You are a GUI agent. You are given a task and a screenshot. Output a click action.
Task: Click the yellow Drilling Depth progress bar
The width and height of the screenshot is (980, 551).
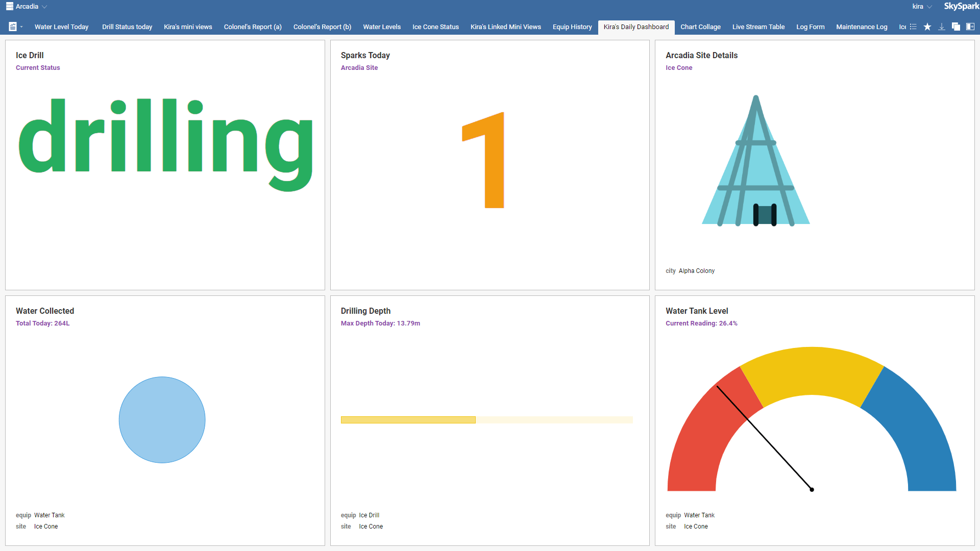(x=408, y=420)
